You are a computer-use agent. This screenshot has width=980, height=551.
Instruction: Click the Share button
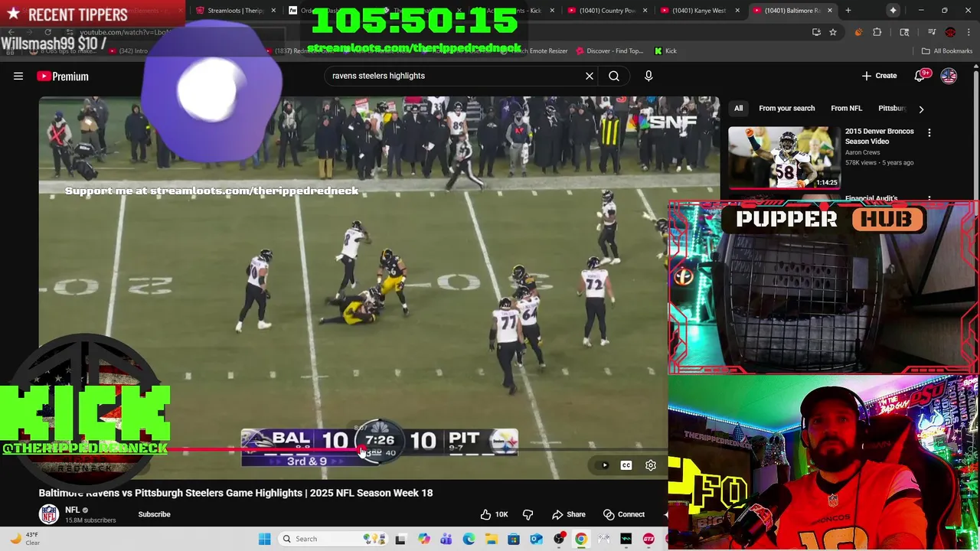point(569,514)
